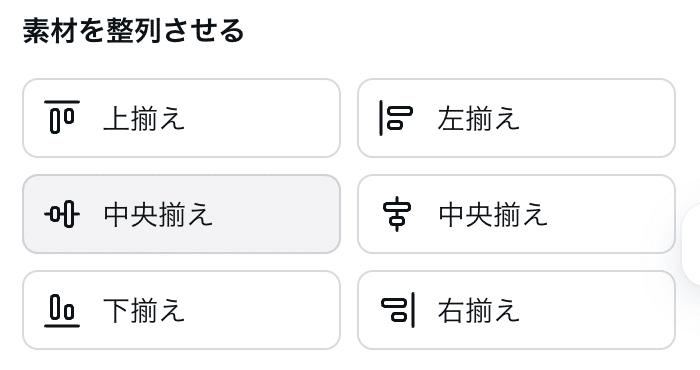Screen dimensions: 700x370
Task: Click 中央揃え text in the gray highlighted button
Action: [158, 215]
